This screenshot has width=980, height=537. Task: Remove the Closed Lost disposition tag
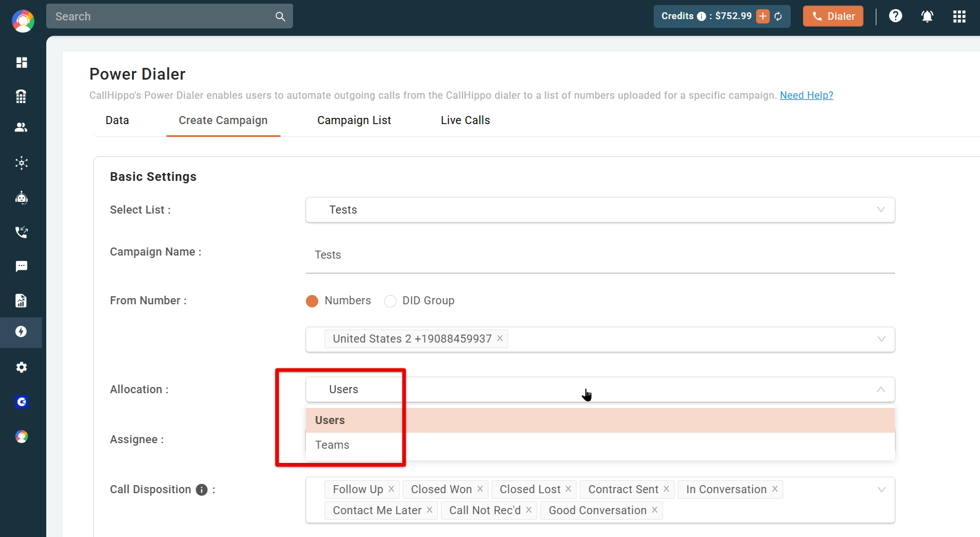[x=568, y=489]
